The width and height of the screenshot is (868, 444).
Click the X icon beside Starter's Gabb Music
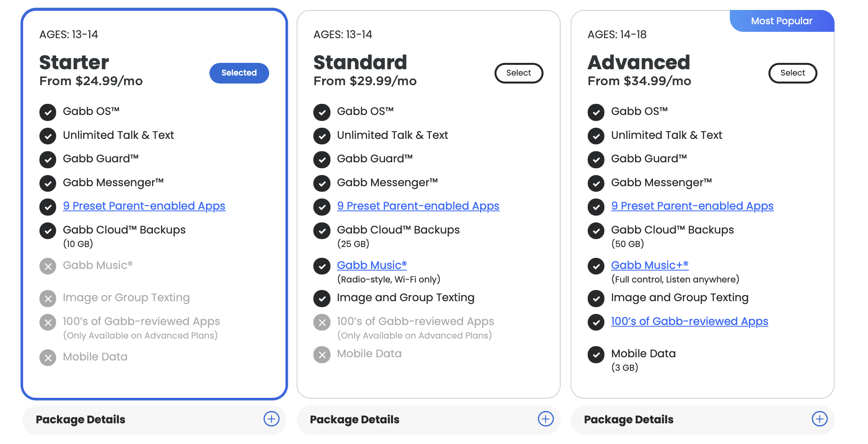click(x=48, y=266)
